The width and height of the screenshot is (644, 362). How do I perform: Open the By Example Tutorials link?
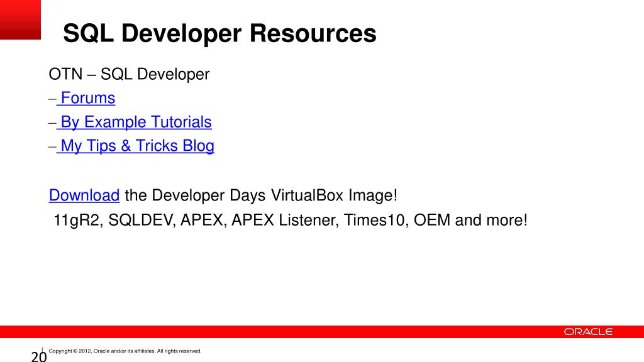pyautogui.click(x=136, y=122)
